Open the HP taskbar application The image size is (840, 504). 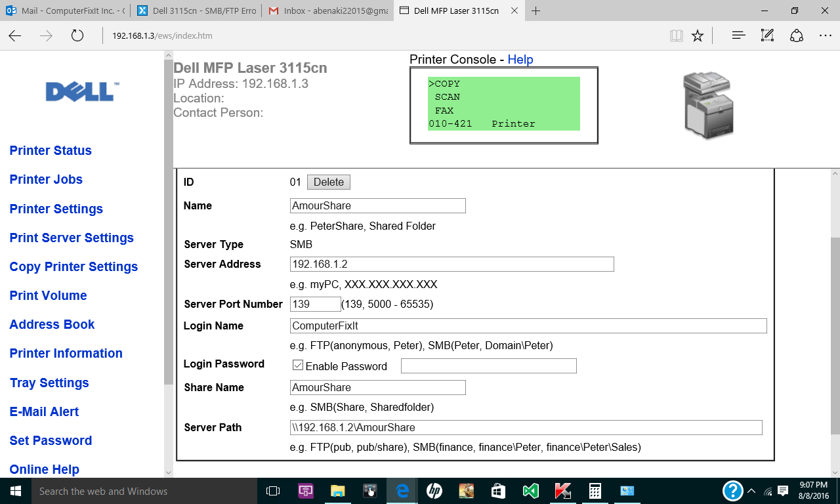(434, 491)
